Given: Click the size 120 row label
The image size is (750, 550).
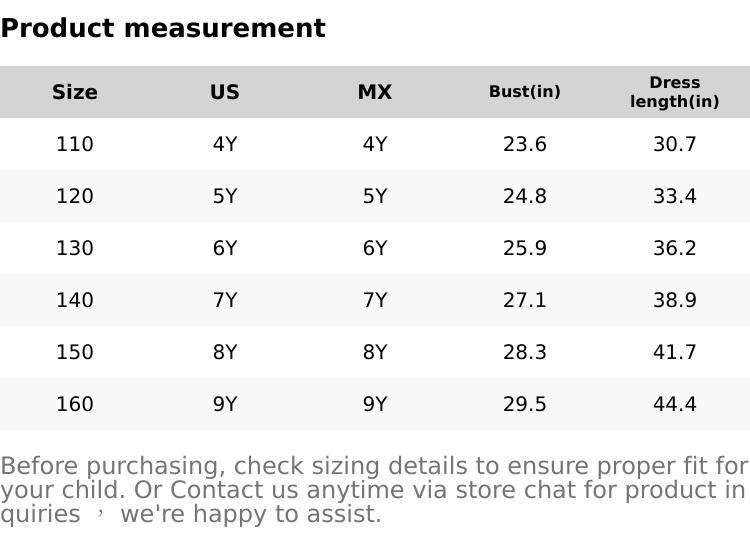Looking at the screenshot, I should (75, 196).
